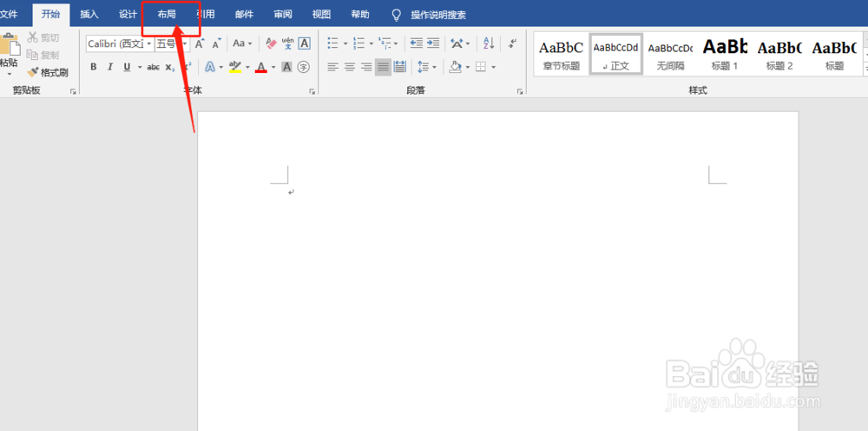
Task: Apply the 无间隔 No Spacing style
Action: (x=670, y=54)
